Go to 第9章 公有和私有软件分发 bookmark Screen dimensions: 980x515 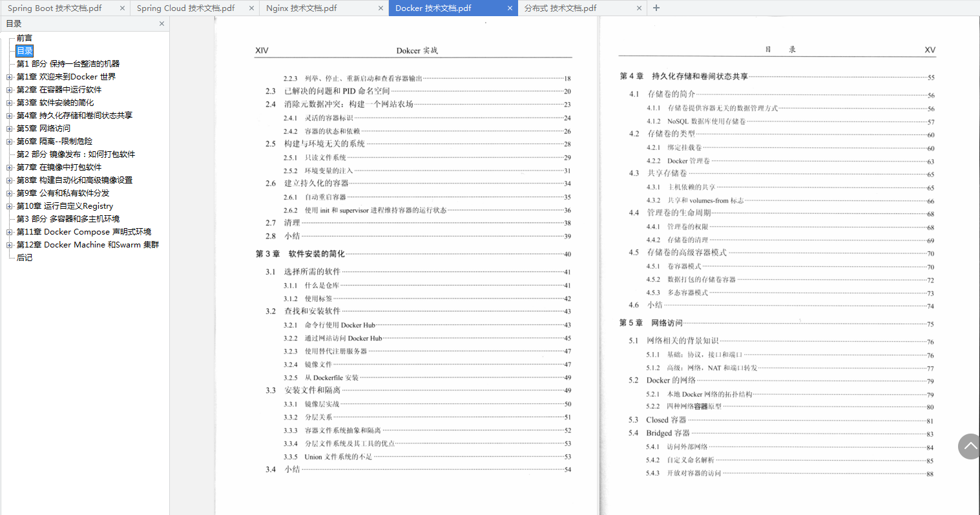[63, 193]
